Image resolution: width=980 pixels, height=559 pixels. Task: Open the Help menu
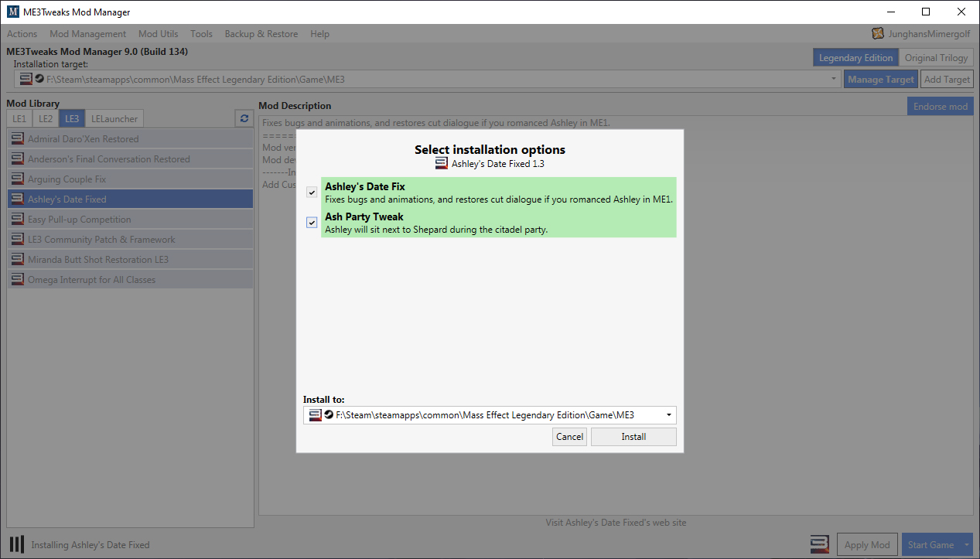[x=319, y=34]
